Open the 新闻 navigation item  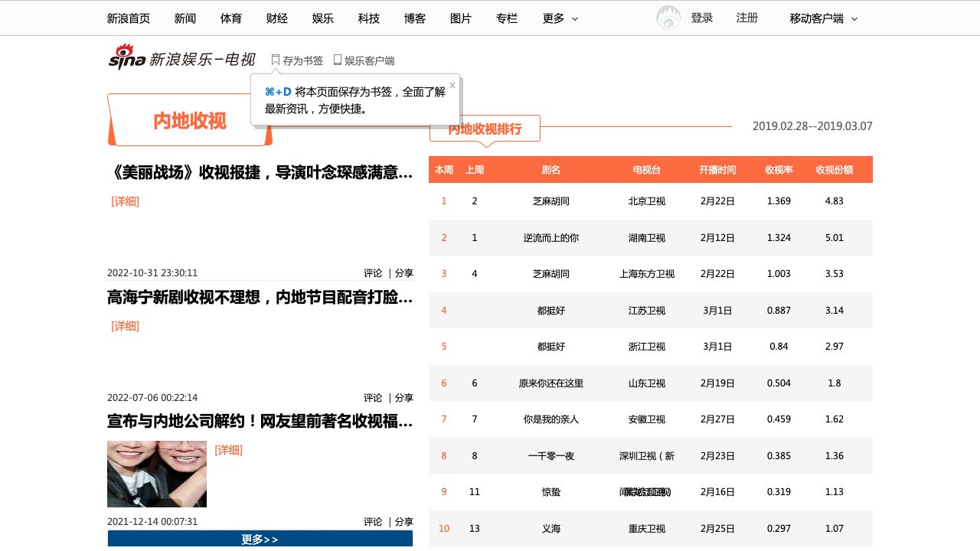[185, 18]
